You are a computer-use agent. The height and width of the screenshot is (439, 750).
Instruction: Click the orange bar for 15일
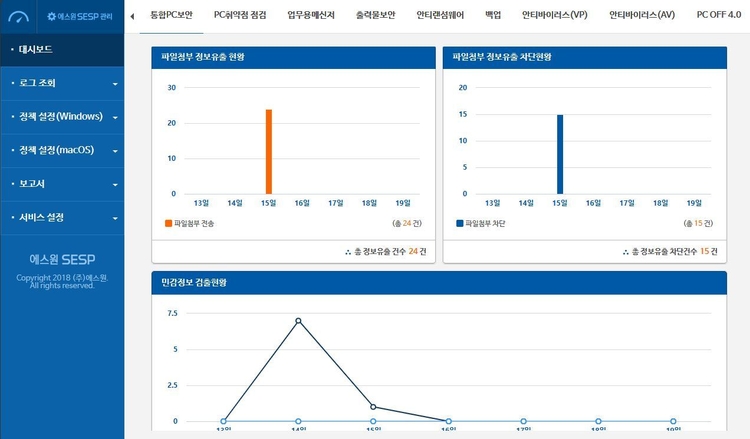pos(269,152)
